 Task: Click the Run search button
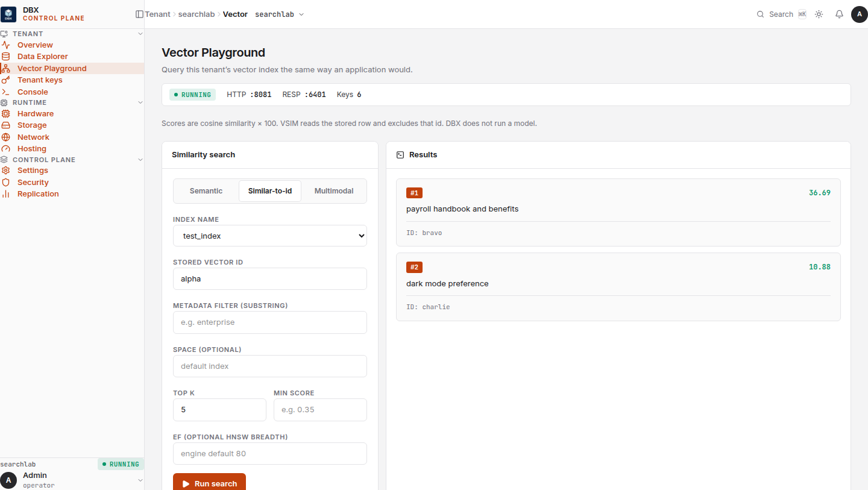click(209, 483)
